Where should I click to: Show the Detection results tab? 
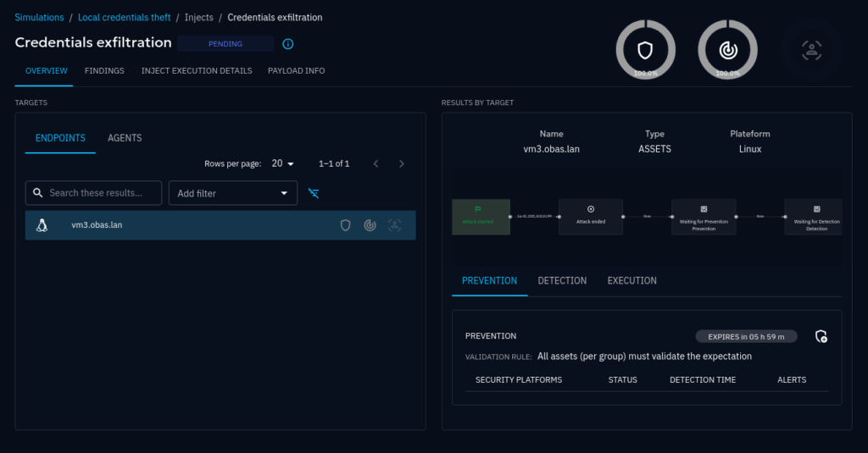pyautogui.click(x=562, y=281)
